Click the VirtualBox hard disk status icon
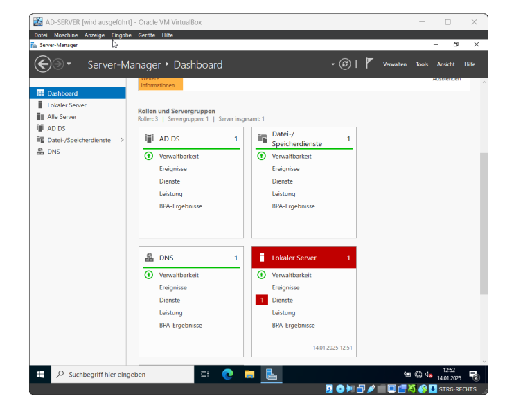 tap(330, 389)
